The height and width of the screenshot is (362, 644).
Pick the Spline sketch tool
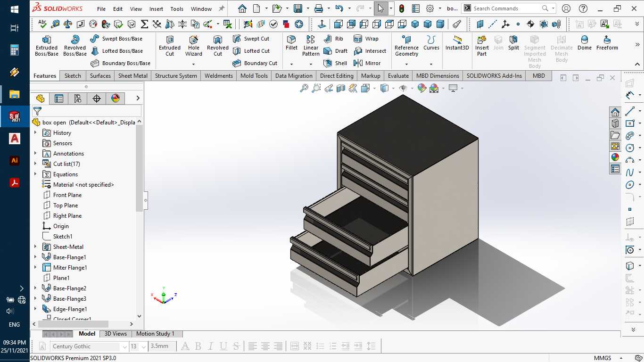pyautogui.click(x=630, y=173)
